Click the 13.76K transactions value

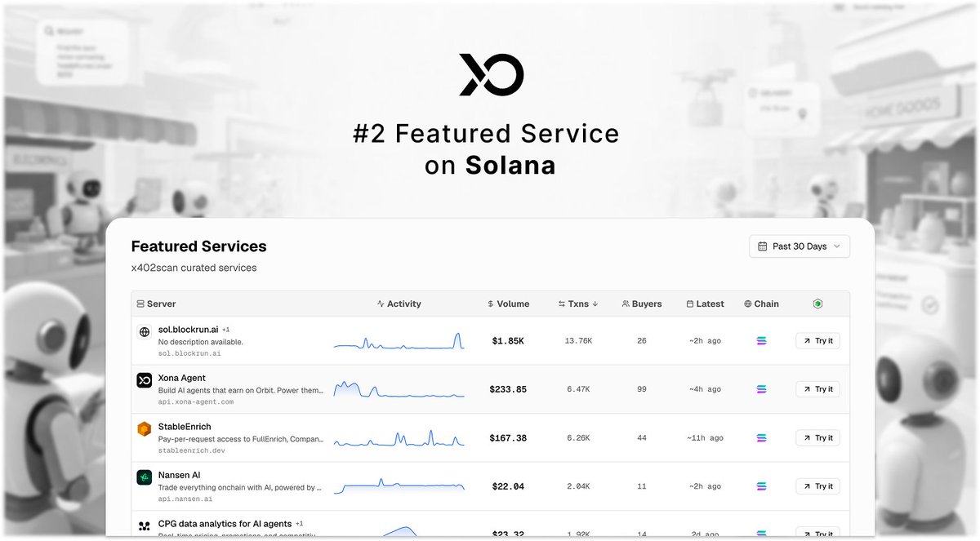pos(578,341)
